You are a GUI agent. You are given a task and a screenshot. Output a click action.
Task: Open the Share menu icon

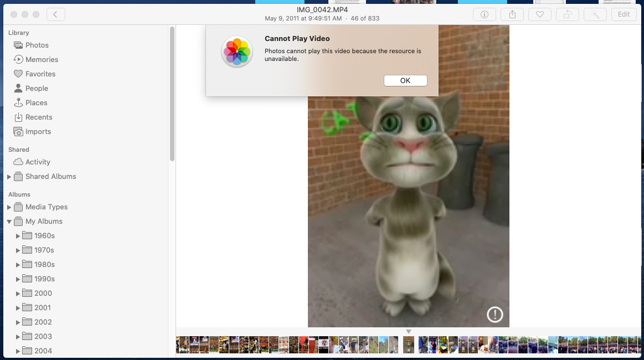[512, 14]
